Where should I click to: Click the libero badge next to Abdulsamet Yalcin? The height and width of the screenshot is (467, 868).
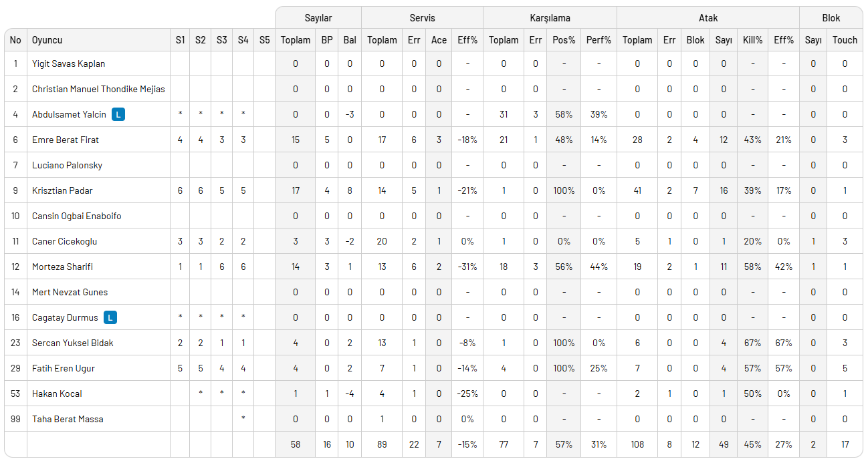tap(118, 114)
